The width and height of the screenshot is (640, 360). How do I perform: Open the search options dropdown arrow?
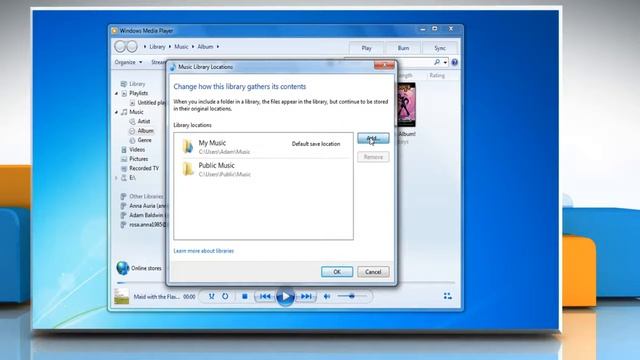coord(445,62)
